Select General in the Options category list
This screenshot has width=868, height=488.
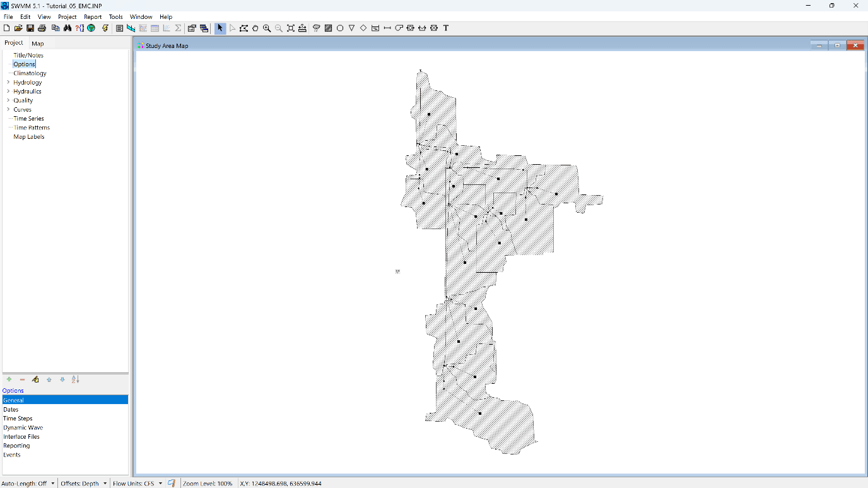(13, 400)
